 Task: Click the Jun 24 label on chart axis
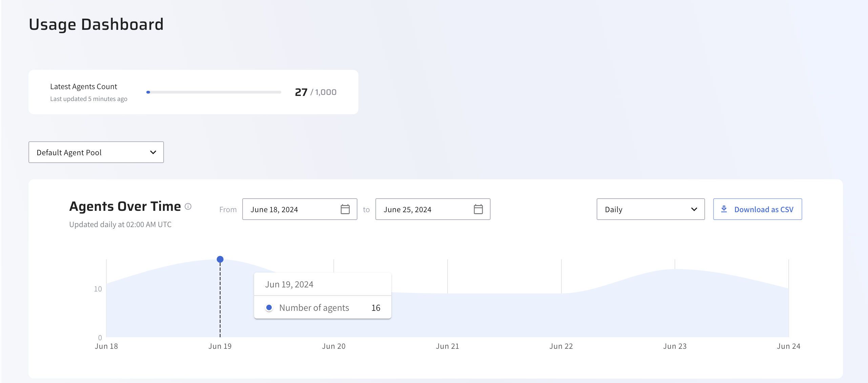[788, 346]
